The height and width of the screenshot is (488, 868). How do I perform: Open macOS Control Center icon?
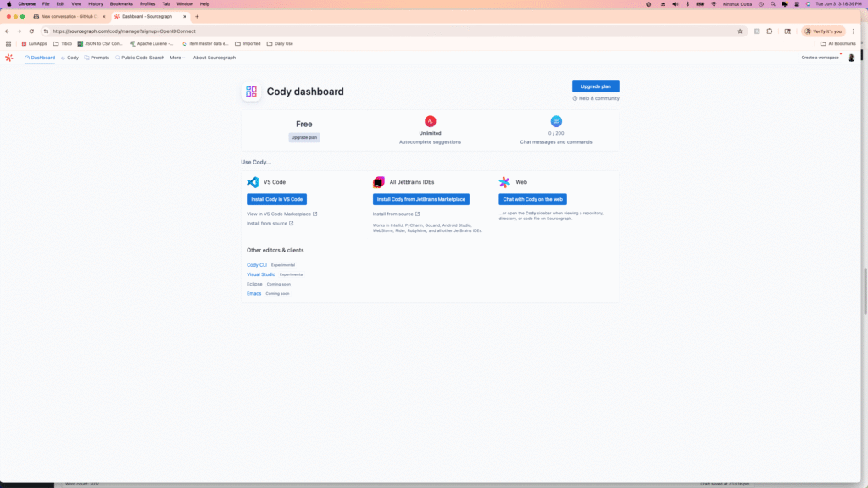[x=797, y=4]
